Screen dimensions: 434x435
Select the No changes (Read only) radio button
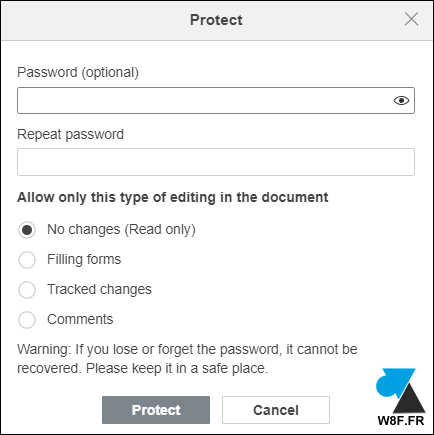click(27, 230)
